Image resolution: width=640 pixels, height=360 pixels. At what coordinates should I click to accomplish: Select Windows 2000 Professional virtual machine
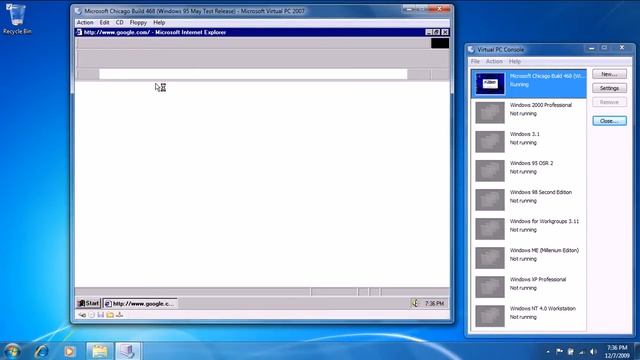tap(529, 112)
